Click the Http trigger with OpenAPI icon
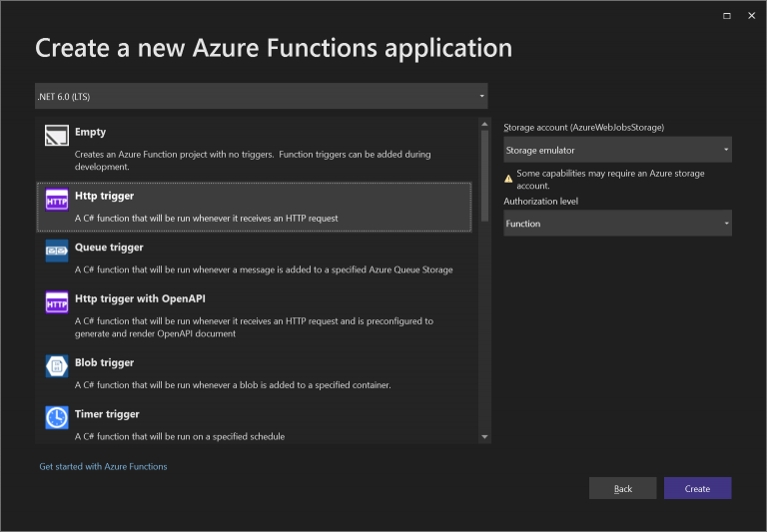The width and height of the screenshot is (767, 532). [57, 302]
